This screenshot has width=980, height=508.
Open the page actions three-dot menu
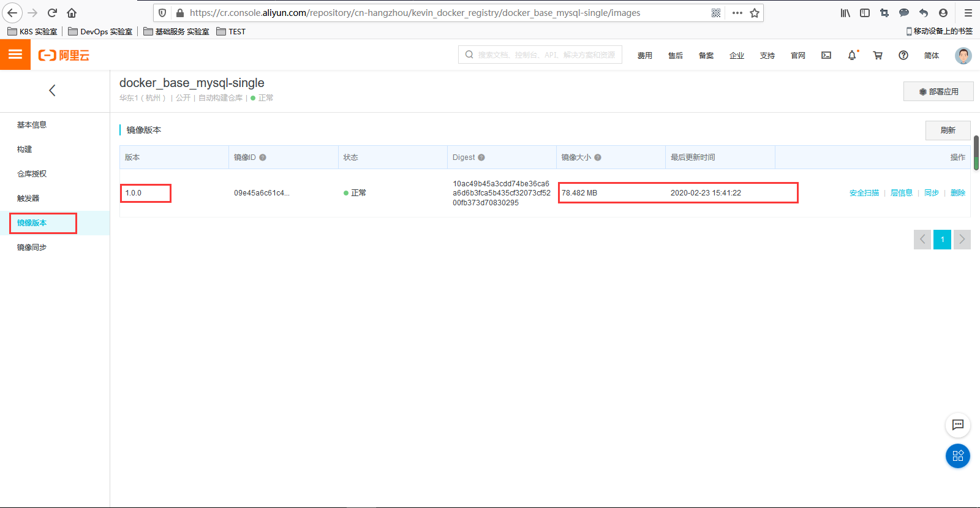coord(737,13)
